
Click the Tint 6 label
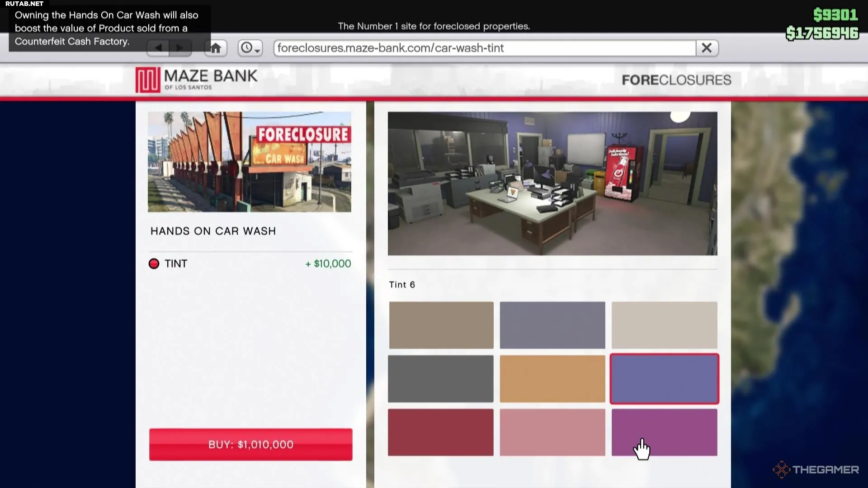(402, 285)
